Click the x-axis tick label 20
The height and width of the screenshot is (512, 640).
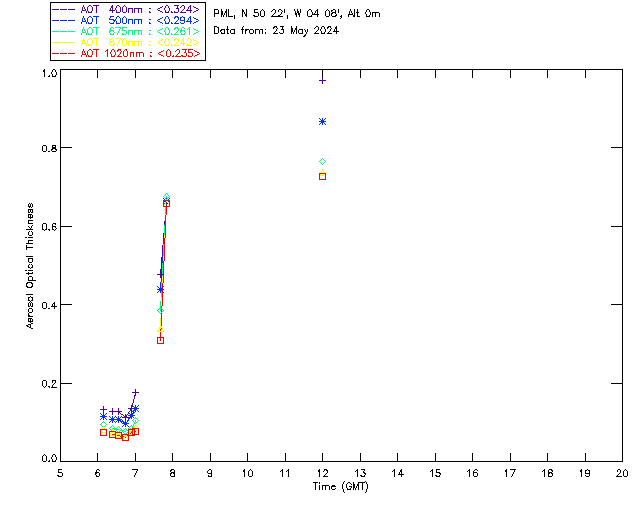pyautogui.click(x=622, y=474)
